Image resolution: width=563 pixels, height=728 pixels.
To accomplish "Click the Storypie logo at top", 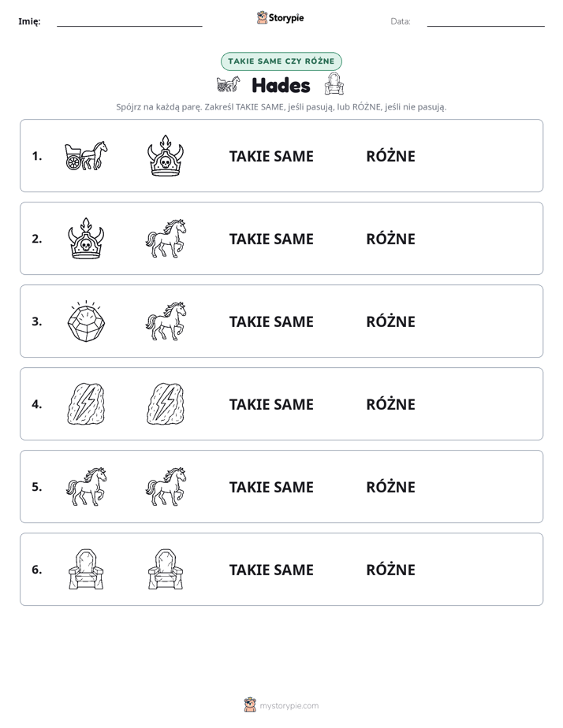I will pyautogui.click(x=281, y=17).
